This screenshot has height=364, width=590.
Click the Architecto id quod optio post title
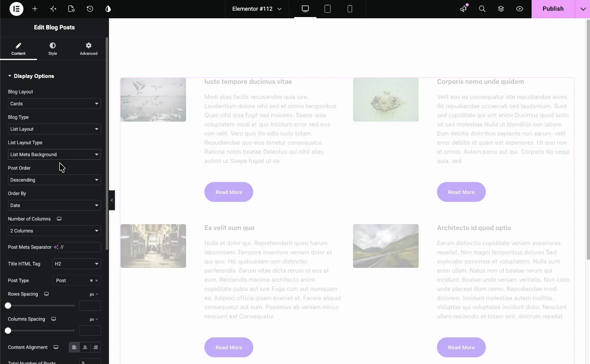tap(474, 228)
